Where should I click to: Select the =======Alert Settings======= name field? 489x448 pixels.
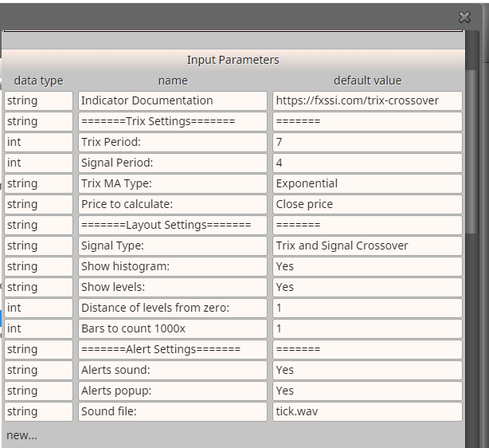173,349
